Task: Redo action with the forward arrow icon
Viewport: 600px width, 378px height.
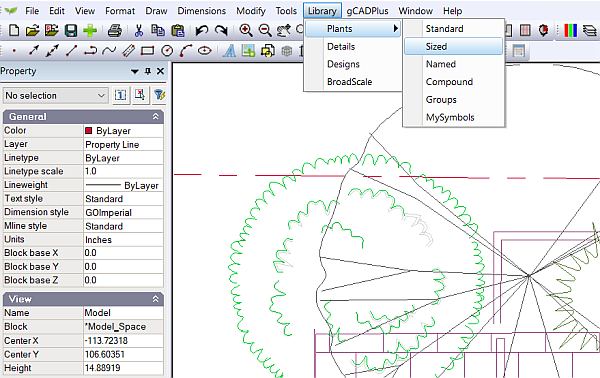Action: click(x=221, y=30)
